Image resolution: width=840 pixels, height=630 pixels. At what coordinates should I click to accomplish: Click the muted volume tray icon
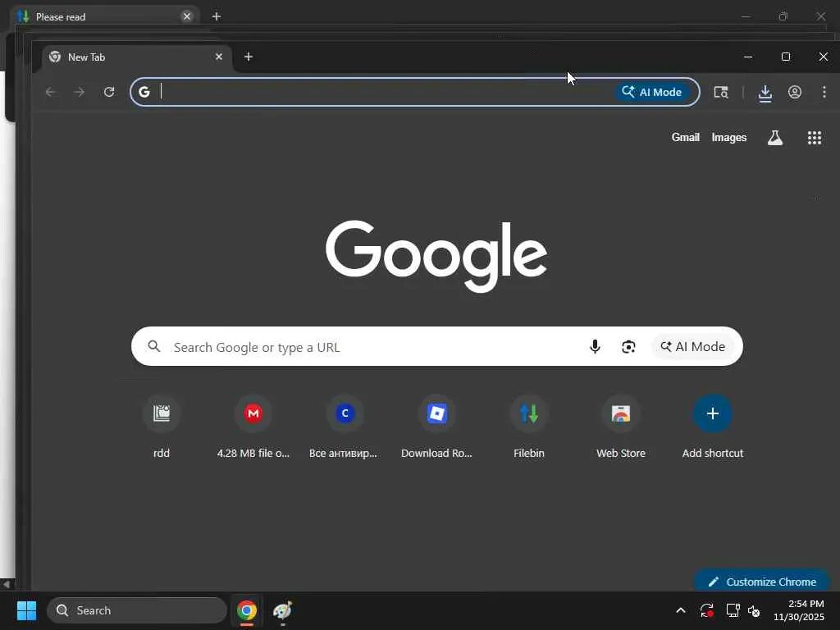pos(755,610)
